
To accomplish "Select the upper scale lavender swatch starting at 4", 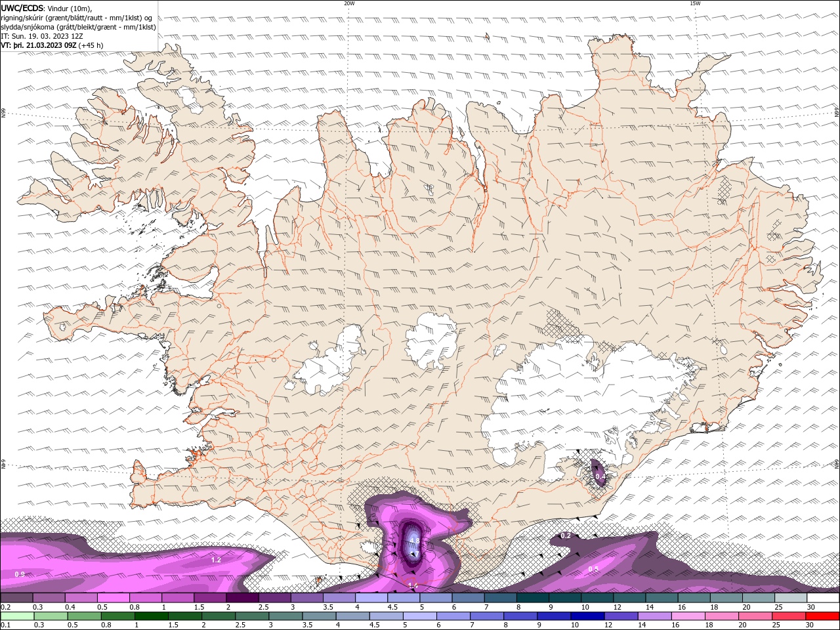I will pos(371,598).
